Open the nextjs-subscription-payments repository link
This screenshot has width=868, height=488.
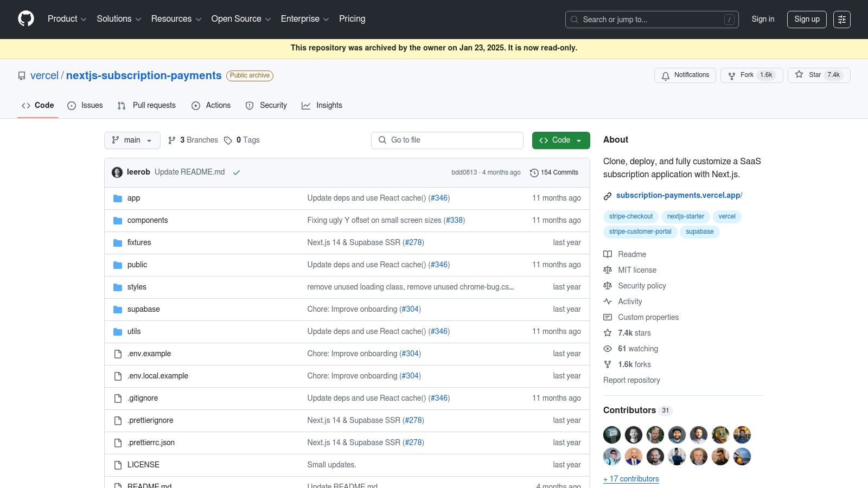[x=144, y=75]
